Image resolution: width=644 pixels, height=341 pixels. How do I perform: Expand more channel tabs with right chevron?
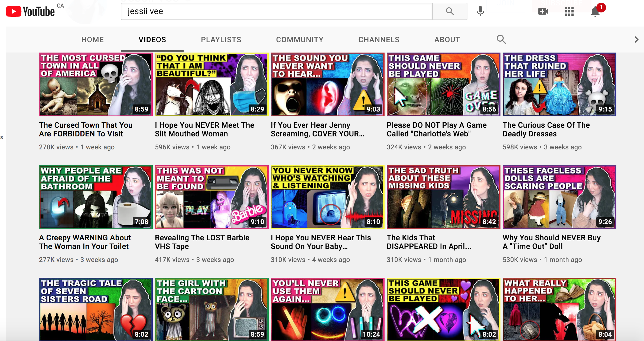(x=636, y=40)
